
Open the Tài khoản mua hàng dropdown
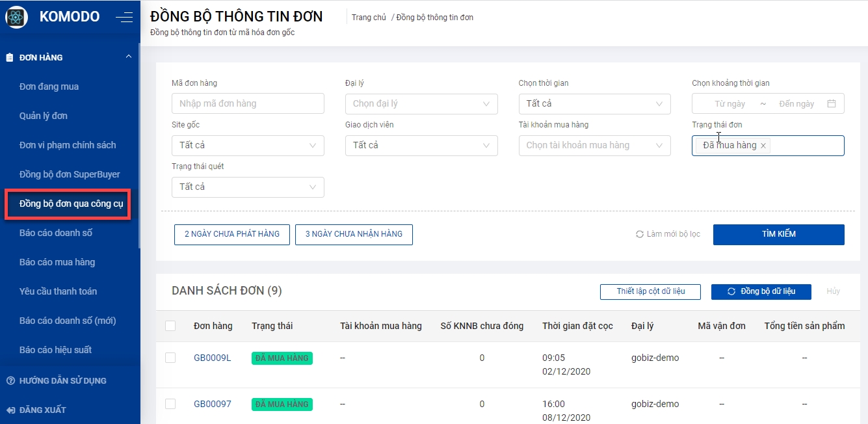[594, 145]
